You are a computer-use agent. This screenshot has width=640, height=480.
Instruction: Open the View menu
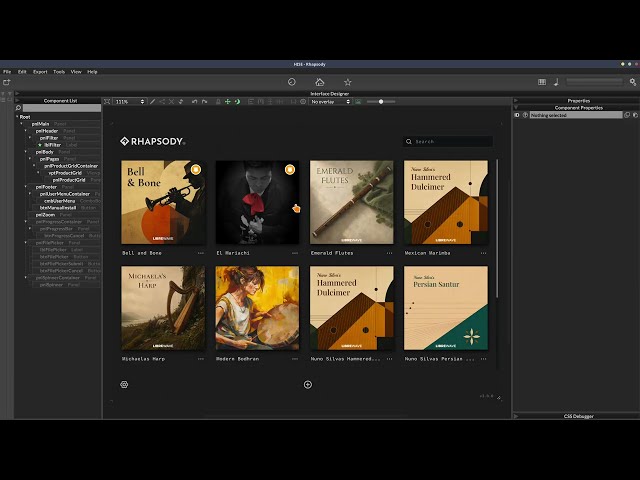click(76, 72)
